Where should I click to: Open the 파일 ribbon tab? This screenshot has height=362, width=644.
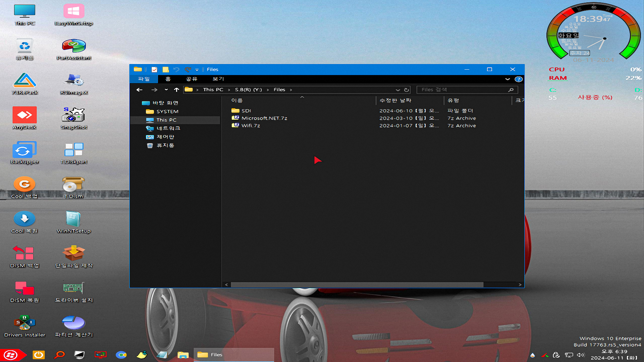(x=144, y=79)
